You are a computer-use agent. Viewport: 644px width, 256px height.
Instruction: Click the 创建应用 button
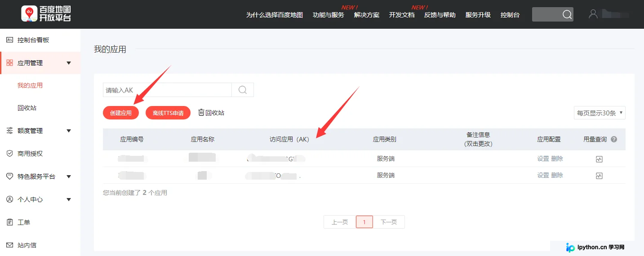(121, 113)
